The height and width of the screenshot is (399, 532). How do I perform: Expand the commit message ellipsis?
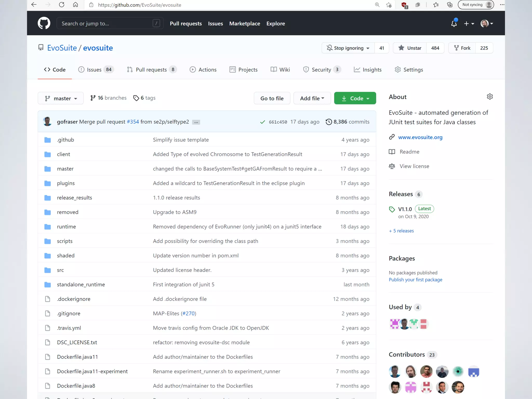coord(196,122)
